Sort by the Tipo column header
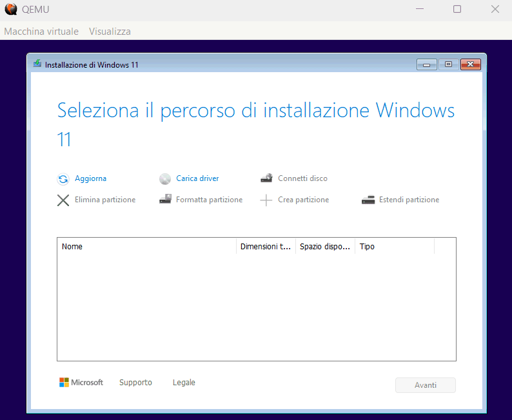Image resolution: width=512 pixels, height=420 pixels. [395, 247]
